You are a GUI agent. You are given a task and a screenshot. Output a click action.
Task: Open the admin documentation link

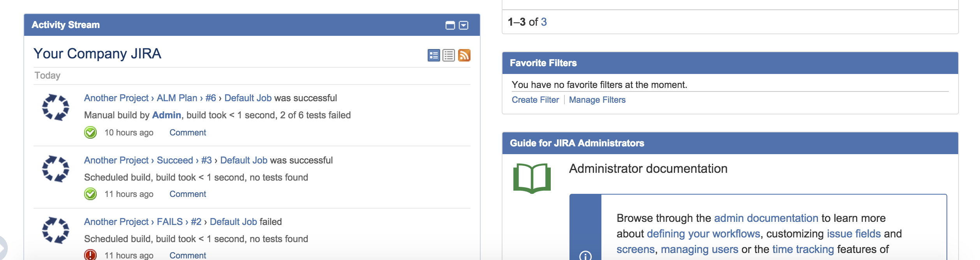[766, 218]
